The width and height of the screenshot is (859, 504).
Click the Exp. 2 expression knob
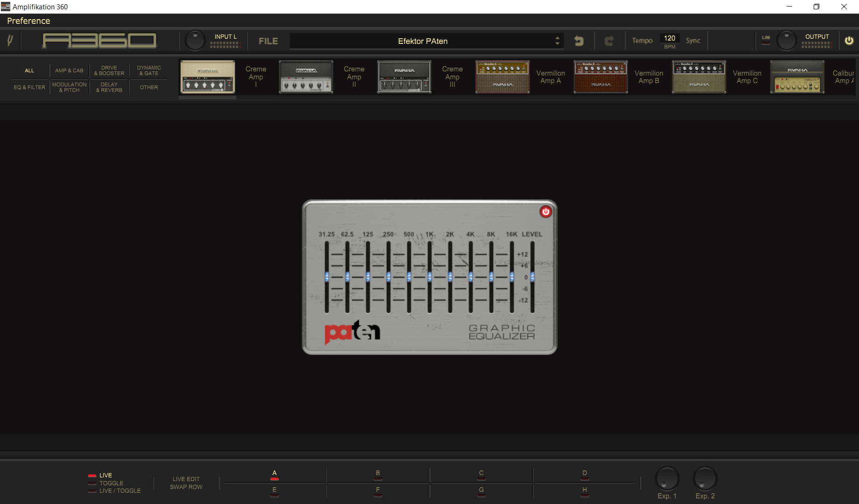point(705,478)
